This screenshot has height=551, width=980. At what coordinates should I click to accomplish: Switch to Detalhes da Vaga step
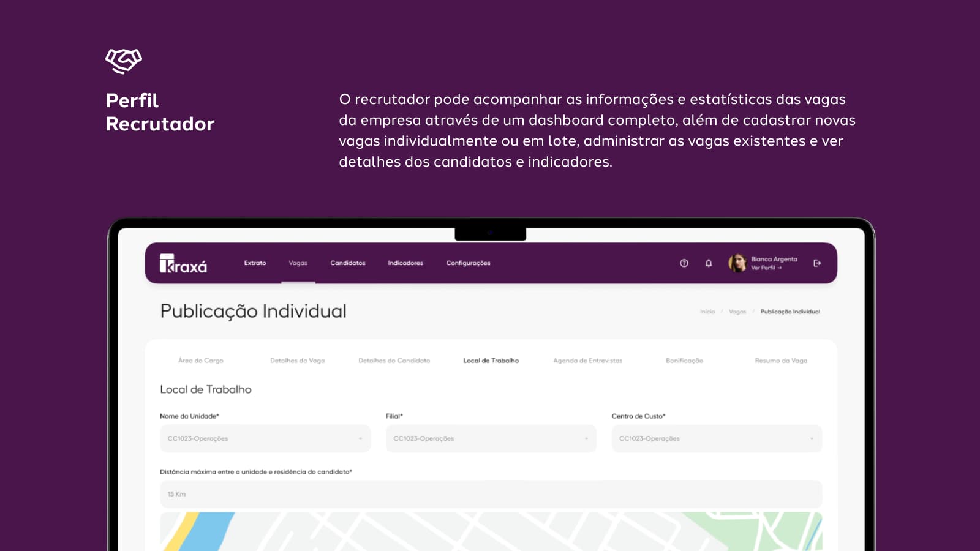coord(298,361)
